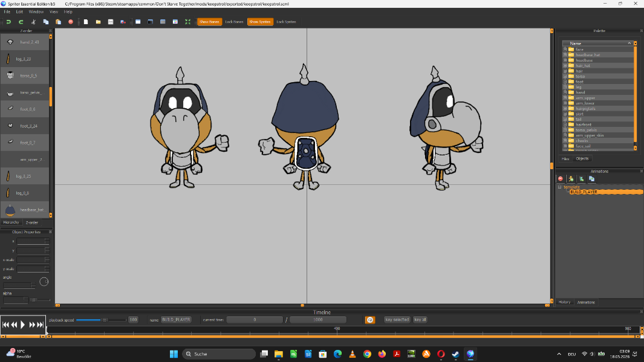The height and width of the screenshot is (362, 644).
Task: Switch to the Files tab in Palette
Action: tap(565, 159)
